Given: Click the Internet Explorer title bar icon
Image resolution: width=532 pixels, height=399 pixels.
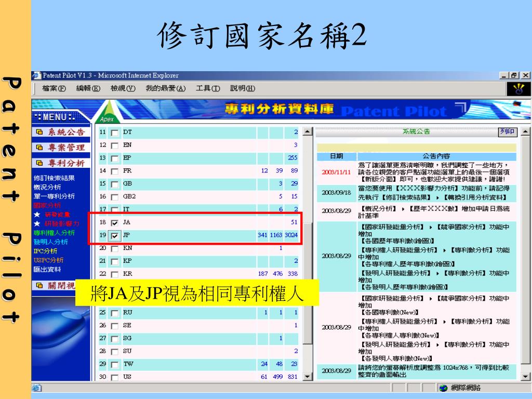Looking at the screenshot, I should (x=36, y=75).
